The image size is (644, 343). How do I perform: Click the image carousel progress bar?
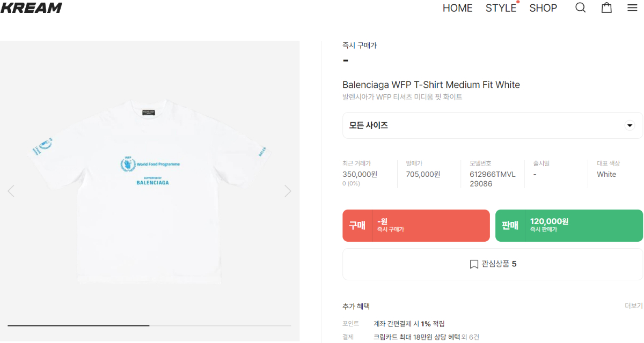[149, 325]
